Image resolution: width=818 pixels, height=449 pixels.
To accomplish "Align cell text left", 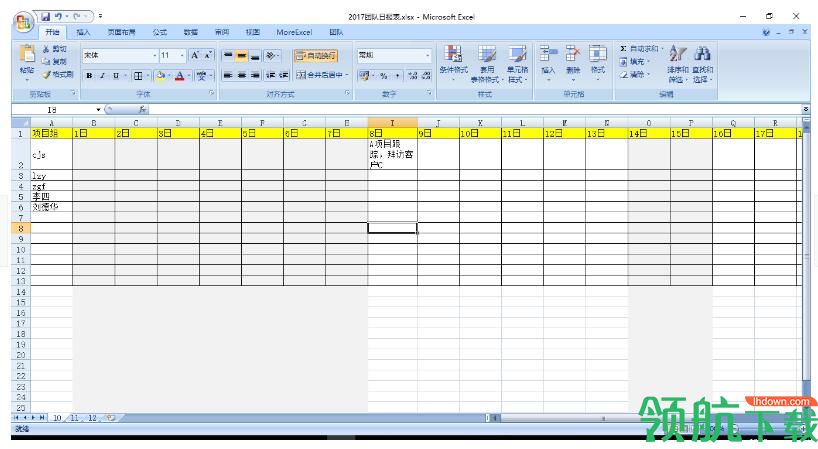I will tap(228, 75).
